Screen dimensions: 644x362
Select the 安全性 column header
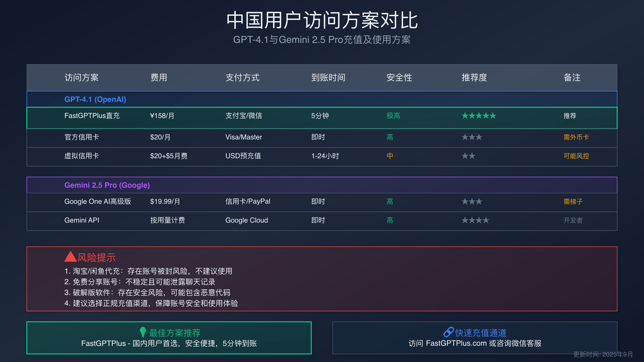(399, 77)
